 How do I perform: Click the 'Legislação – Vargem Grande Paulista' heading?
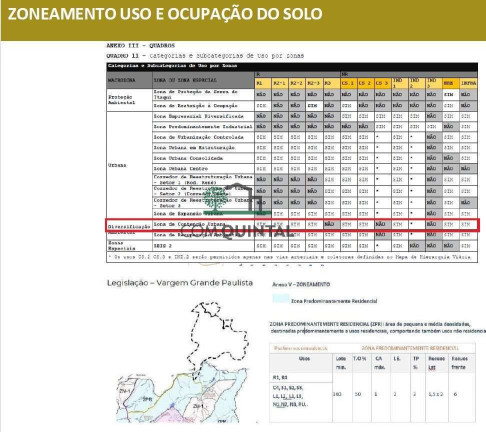180,283
